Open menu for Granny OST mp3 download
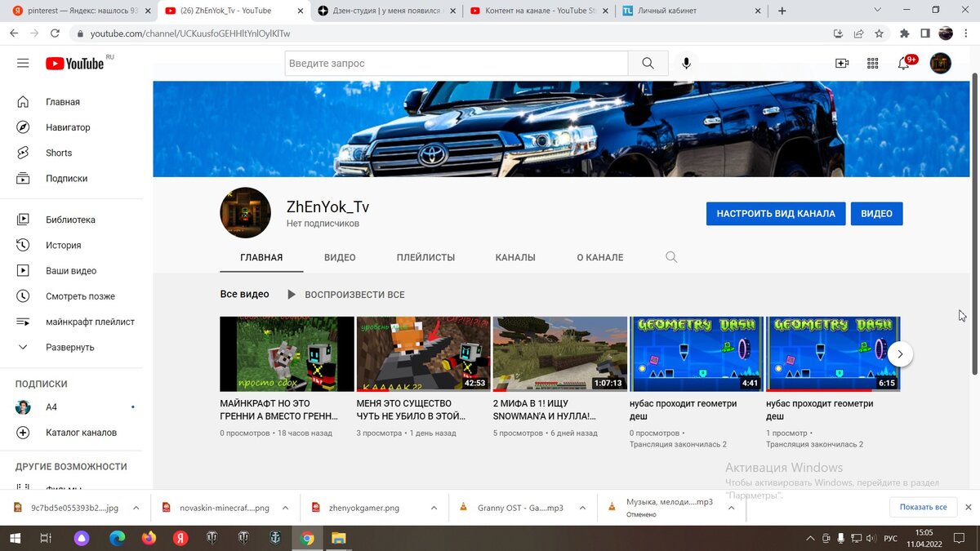 coord(583,508)
